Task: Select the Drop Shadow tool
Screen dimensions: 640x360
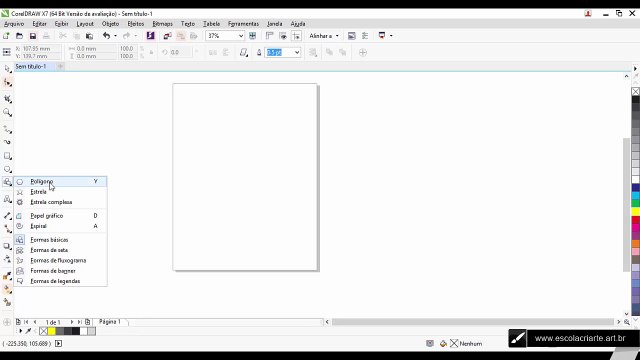Action: tap(7, 246)
